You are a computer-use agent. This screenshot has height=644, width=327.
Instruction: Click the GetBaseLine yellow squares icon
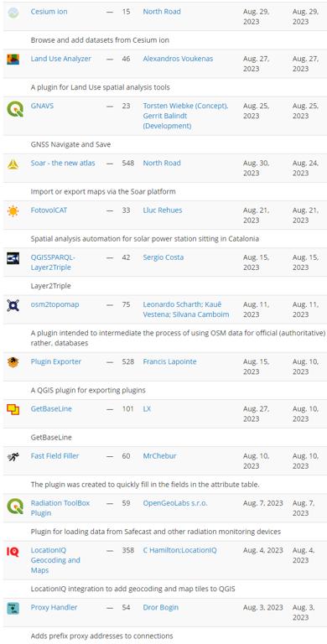pos(13,409)
